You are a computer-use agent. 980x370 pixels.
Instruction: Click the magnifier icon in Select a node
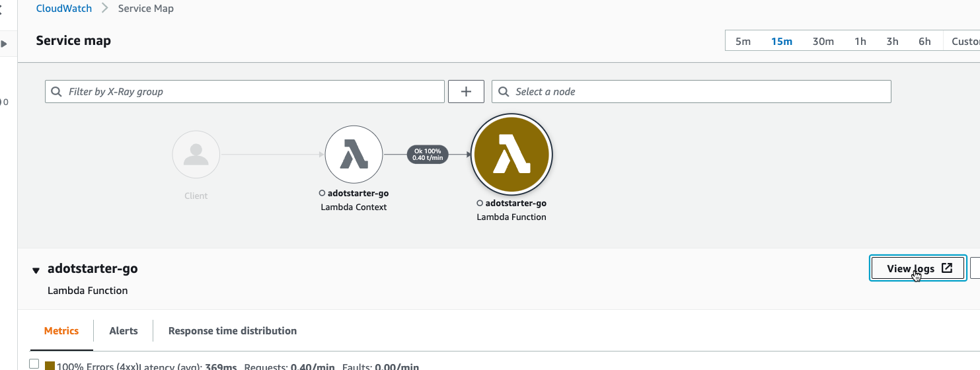point(504,92)
